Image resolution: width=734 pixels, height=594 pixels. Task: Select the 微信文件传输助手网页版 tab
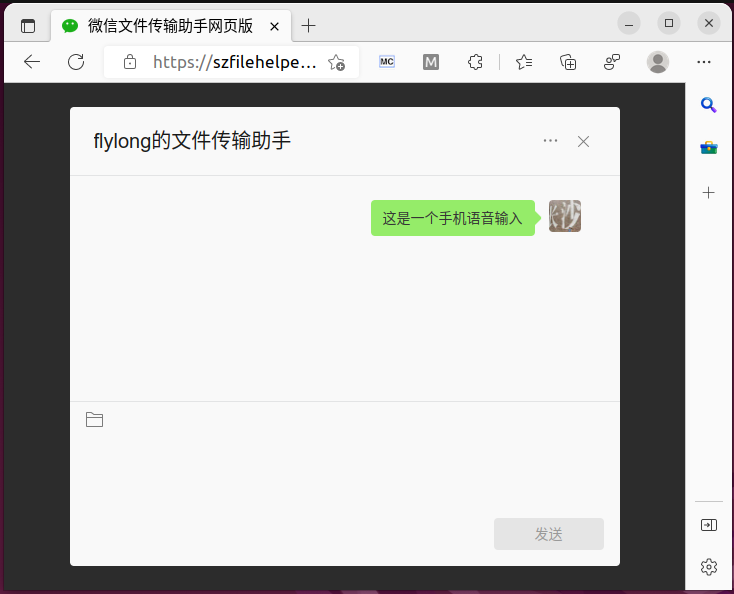tap(170, 26)
